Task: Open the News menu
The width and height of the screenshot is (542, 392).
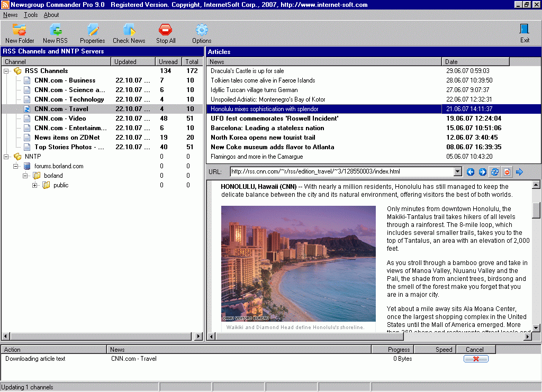Action: (x=10, y=15)
